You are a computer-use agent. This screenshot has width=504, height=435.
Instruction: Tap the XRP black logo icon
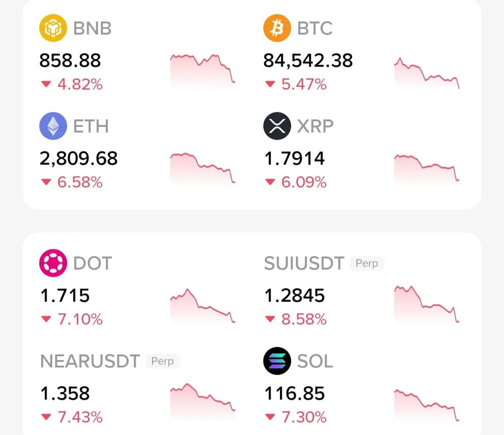click(277, 126)
